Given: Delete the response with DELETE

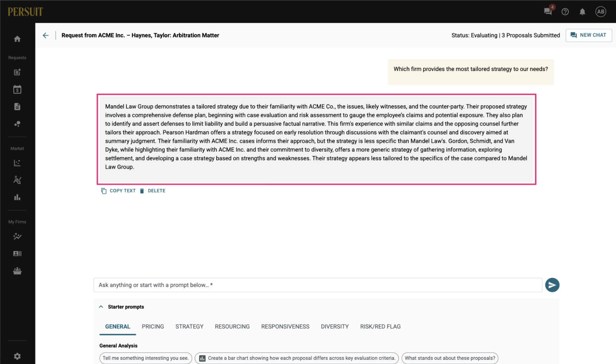Looking at the screenshot, I should tap(153, 191).
